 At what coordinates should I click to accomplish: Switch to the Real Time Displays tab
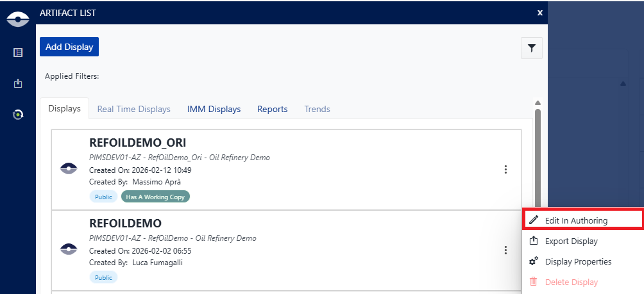pos(133,109)
